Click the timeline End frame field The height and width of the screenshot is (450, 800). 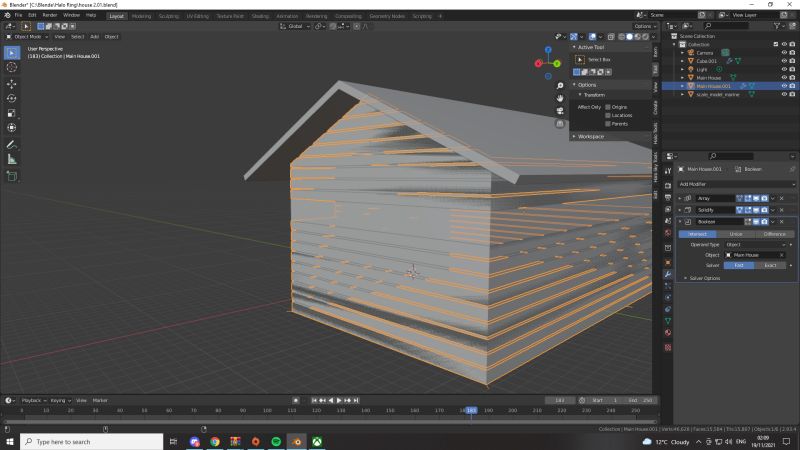click(639, 401)
